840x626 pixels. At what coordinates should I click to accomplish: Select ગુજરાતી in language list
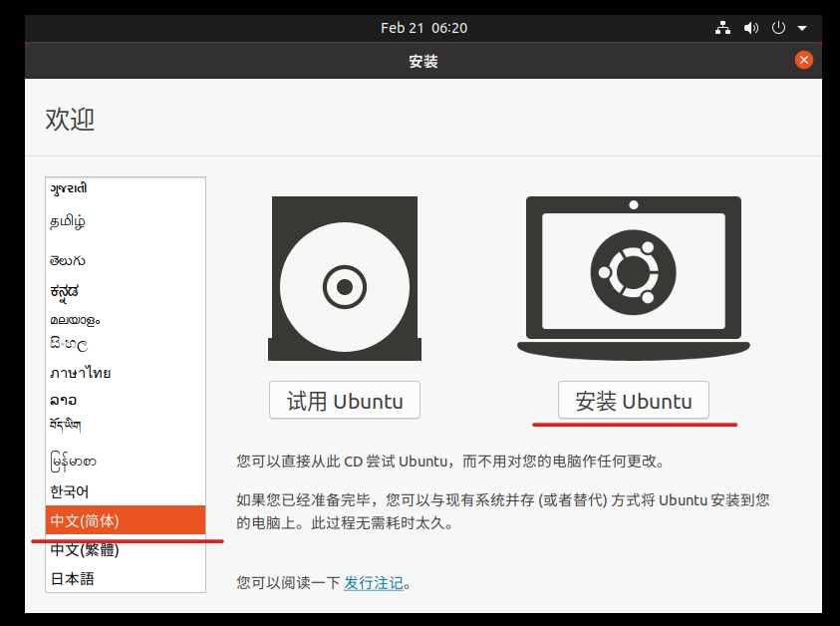coord(126,188)
